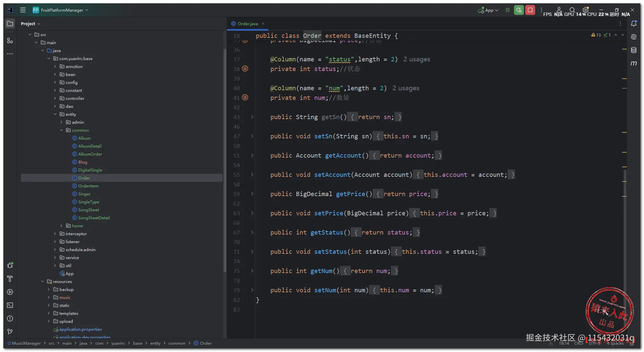The image size is (644, 352).
Task: Collapse the com.yuanlrc.base package
Action: 49,58
